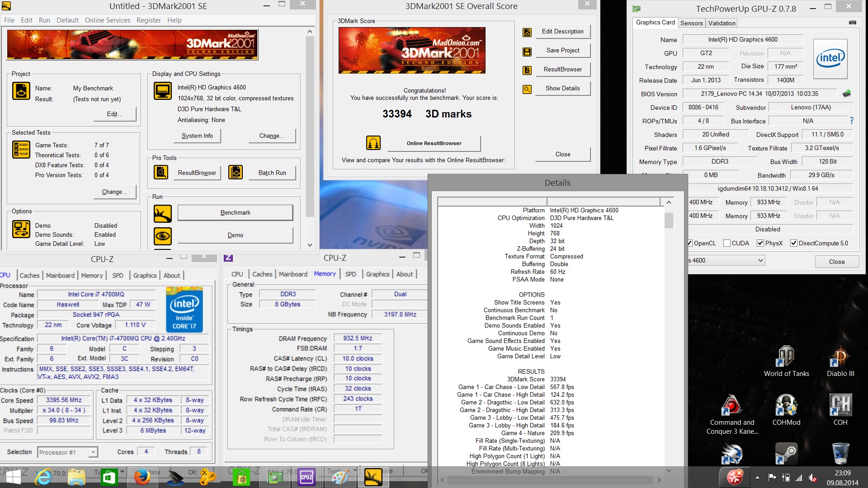
Task: Click the System Info button
Action: pyautogui.click(x=197, y=136)
